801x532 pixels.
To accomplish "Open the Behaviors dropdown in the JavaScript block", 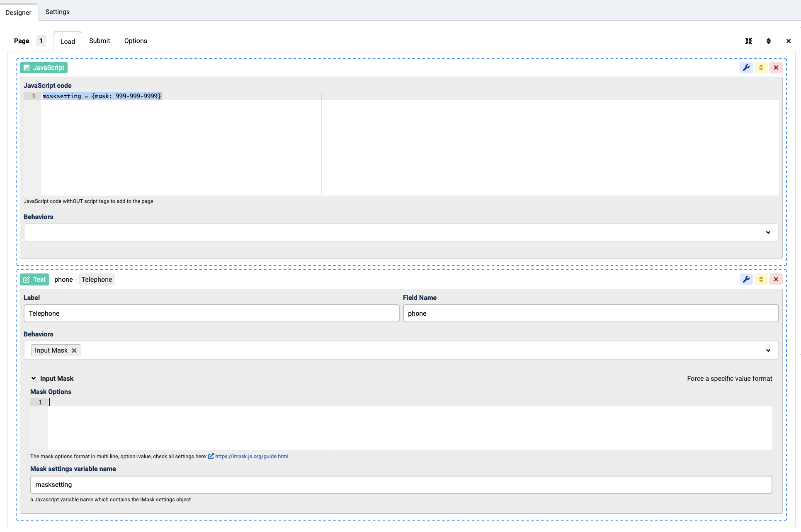I will [x=768, y=232].
